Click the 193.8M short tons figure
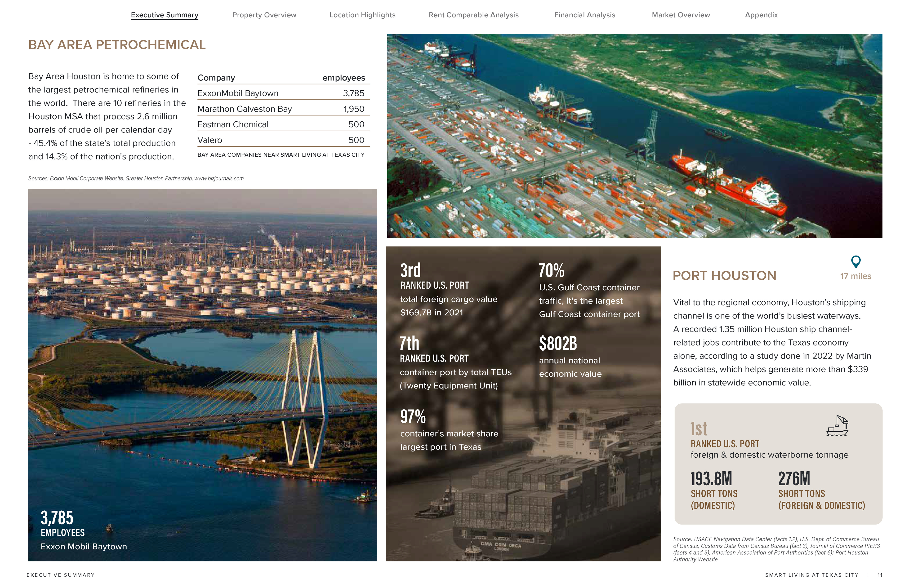Image resolution: width=909 pixels, height=588 pixels. [x=711, y=479]
